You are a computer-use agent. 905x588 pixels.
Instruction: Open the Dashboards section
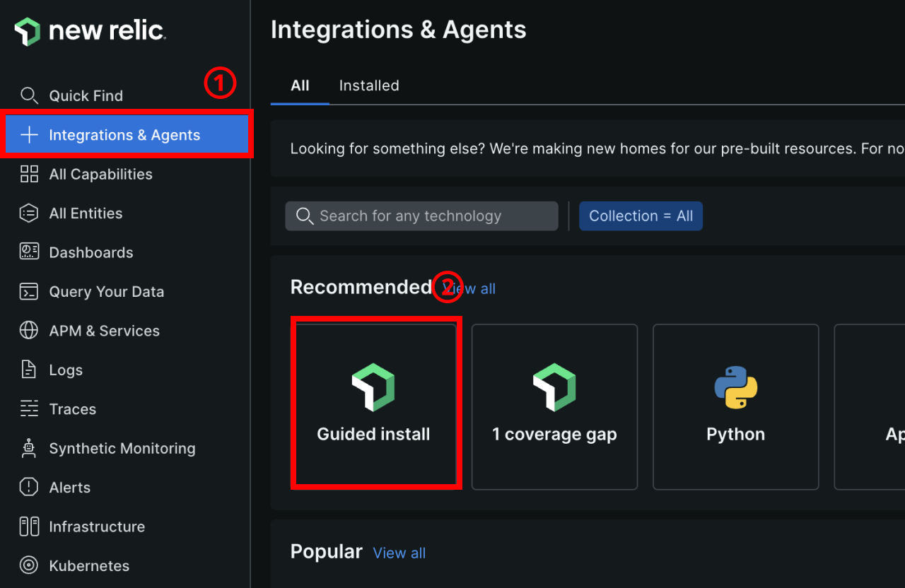point(90,252)
